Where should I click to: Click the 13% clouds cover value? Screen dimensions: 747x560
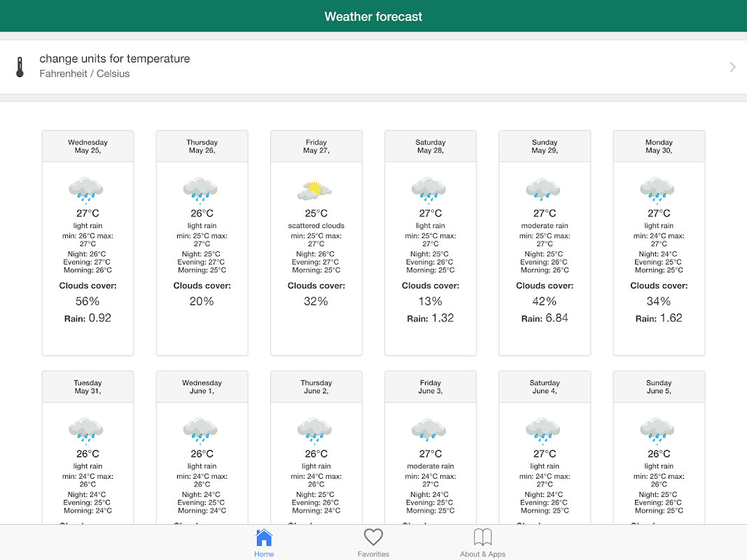(x=431, y=302)
